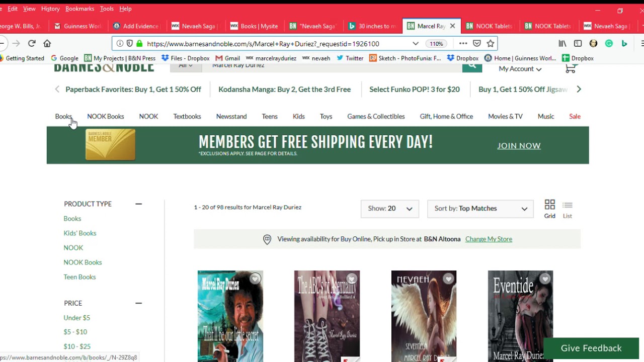Click the Change My Store link

(x=489, y=239)
